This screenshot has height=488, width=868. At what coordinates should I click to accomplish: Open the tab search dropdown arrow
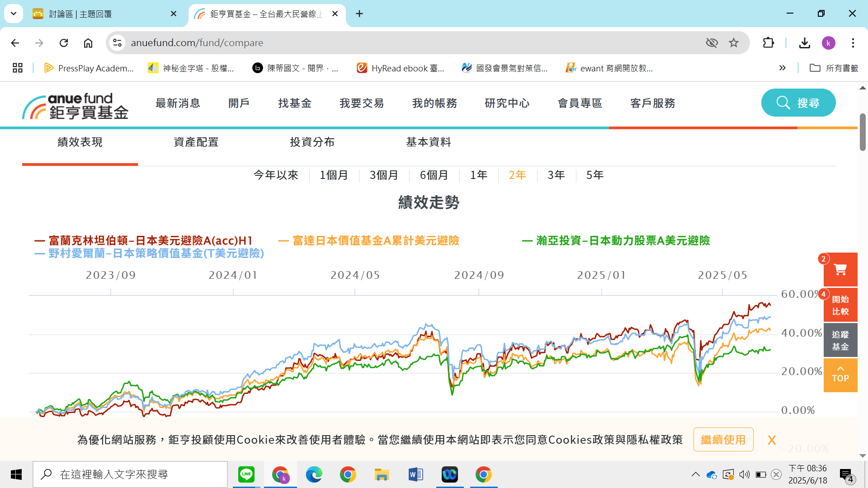14,14
